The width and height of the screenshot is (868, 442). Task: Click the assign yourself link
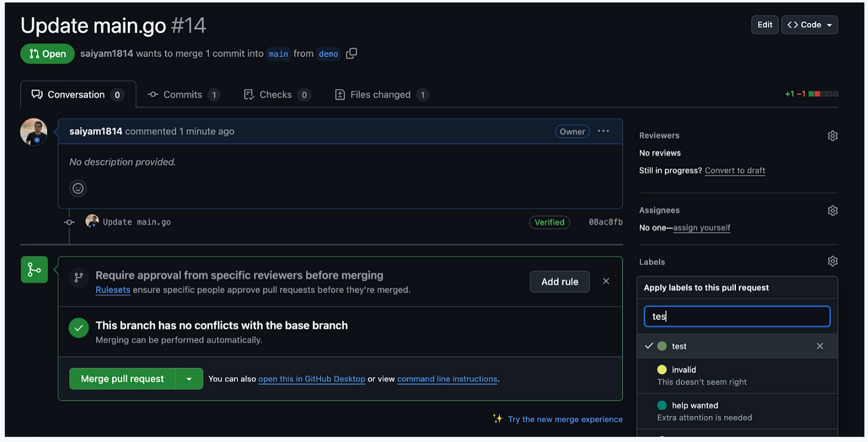point(701,228)
